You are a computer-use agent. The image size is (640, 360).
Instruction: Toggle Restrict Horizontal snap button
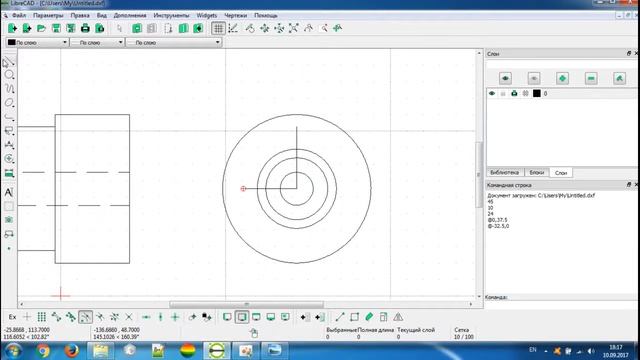point(146,317)
